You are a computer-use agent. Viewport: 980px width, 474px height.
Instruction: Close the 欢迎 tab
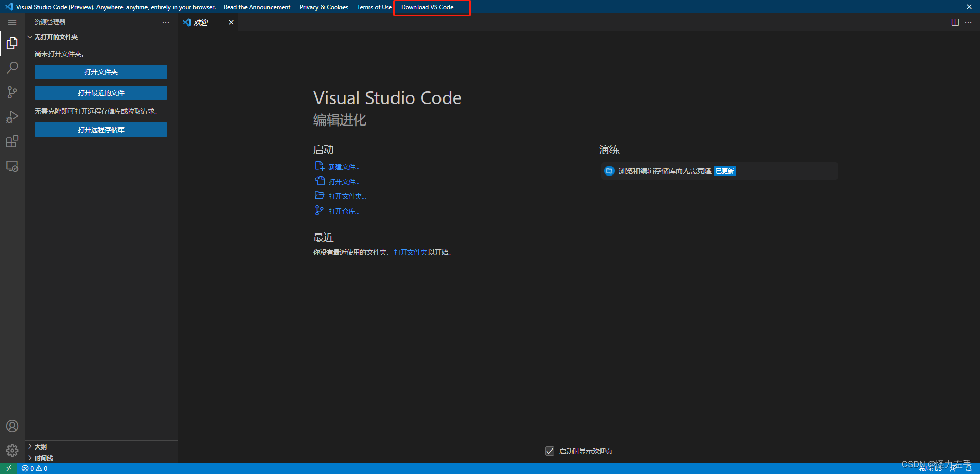tap(231, 22)
